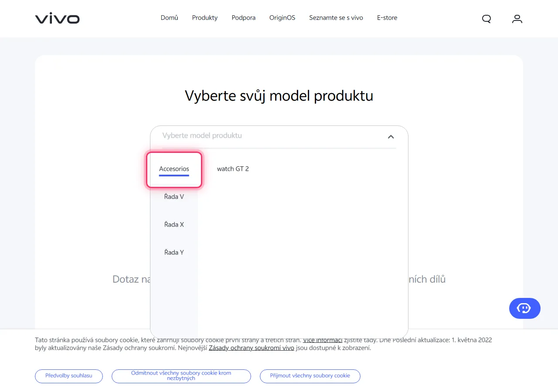Select the Řada Y category

[x=174, y=253]
